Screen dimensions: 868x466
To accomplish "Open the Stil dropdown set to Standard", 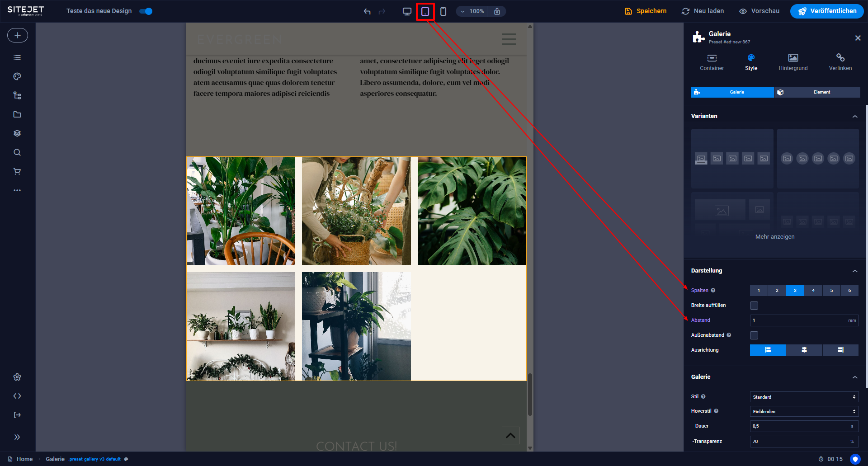I will click(x=804, y=397).
